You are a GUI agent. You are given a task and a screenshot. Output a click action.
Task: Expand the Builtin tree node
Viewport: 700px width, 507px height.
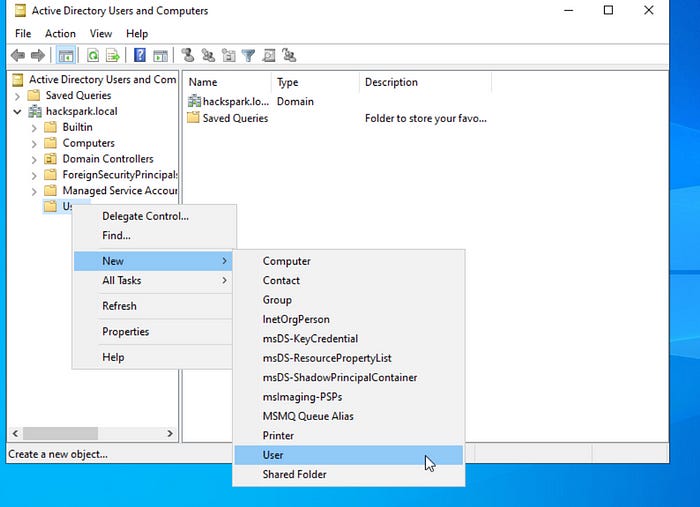coord(34,128)
